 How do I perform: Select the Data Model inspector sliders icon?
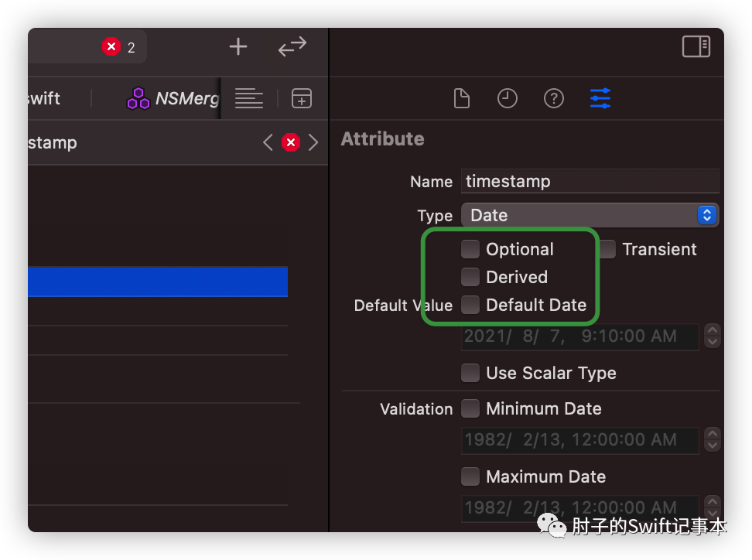coord(600,98)
